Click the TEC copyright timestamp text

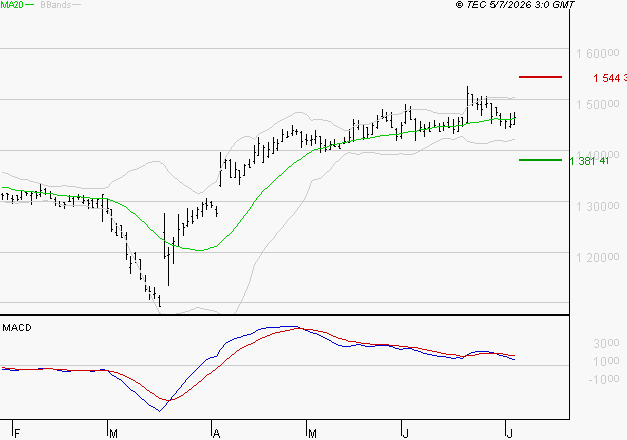(x=515, y=5)
